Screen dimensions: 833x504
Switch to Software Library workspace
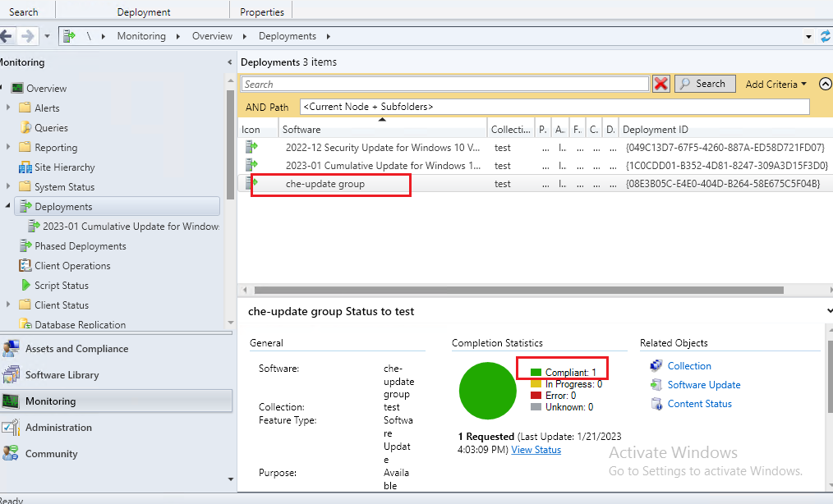pyautogui.click(x=117, y=375)
